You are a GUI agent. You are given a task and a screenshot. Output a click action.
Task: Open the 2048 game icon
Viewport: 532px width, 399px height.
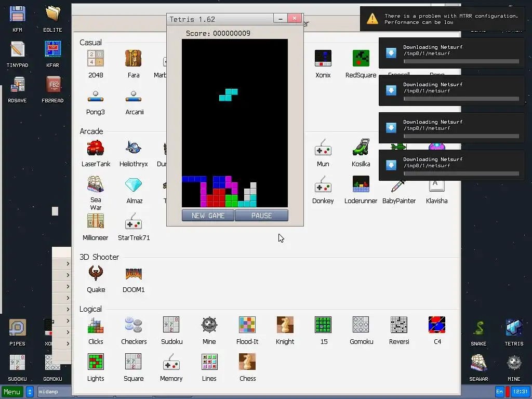96,59
